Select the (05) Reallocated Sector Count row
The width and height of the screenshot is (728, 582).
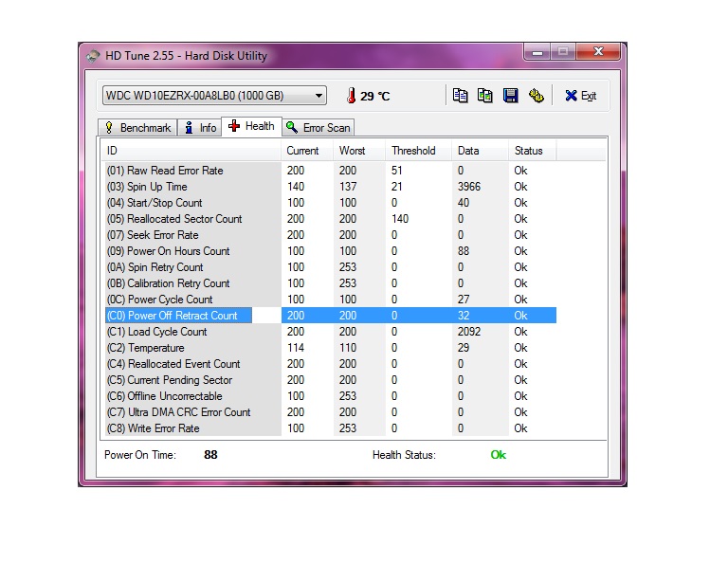(x=331, y=219)
